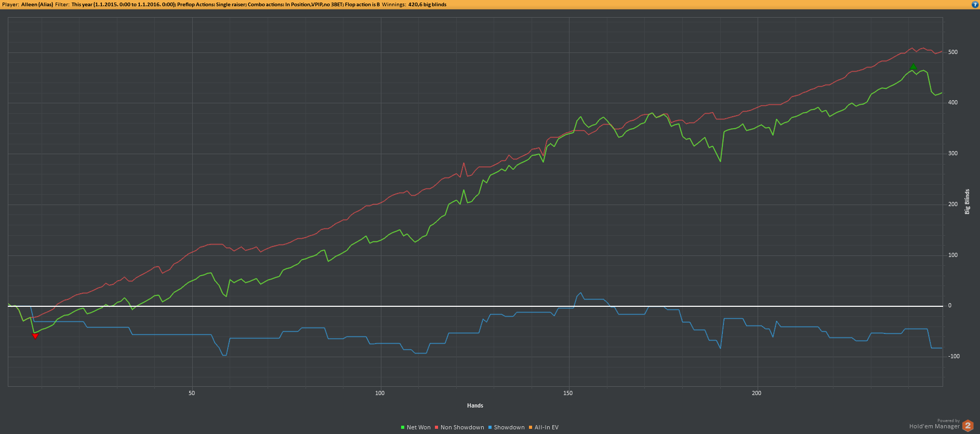Click 'Combo actions: In Position,VPIP,no 3BET' text
The image size is (980, 434).
(x=295, y=5)
